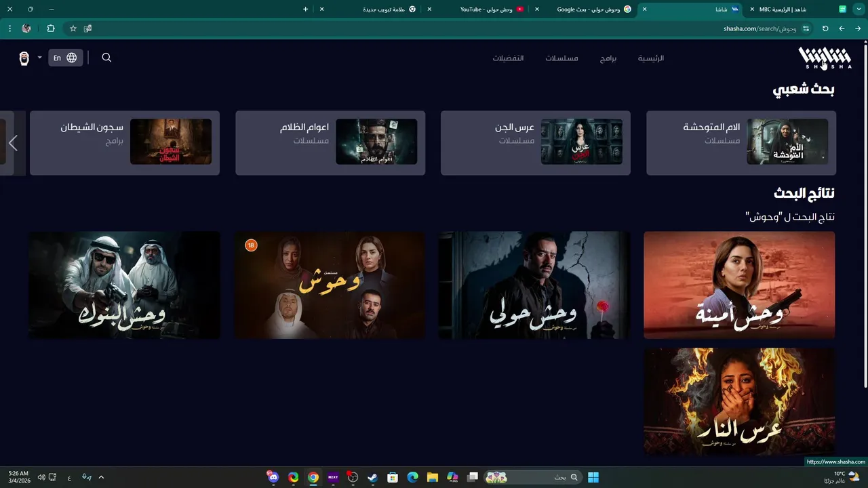Open Microsoft Edge from the taskbar
Image resolution: width=868 pixels, height=488 pixels.
(x=412, y=477)
